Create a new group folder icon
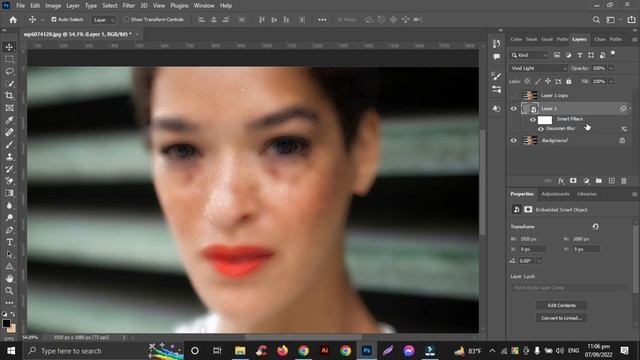This screenshot has height=360, width=640. [599, 181]
